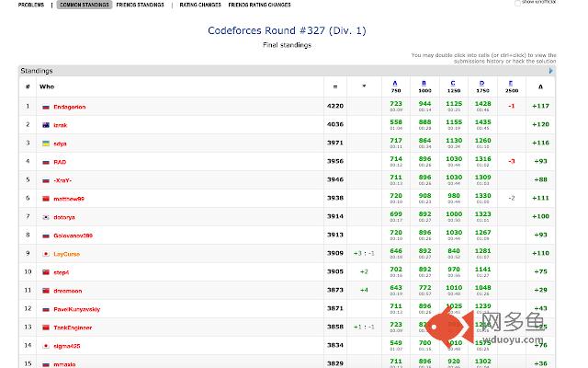Click izrak's problem C score 1155
588x368 pixels.
pos(454,122)
